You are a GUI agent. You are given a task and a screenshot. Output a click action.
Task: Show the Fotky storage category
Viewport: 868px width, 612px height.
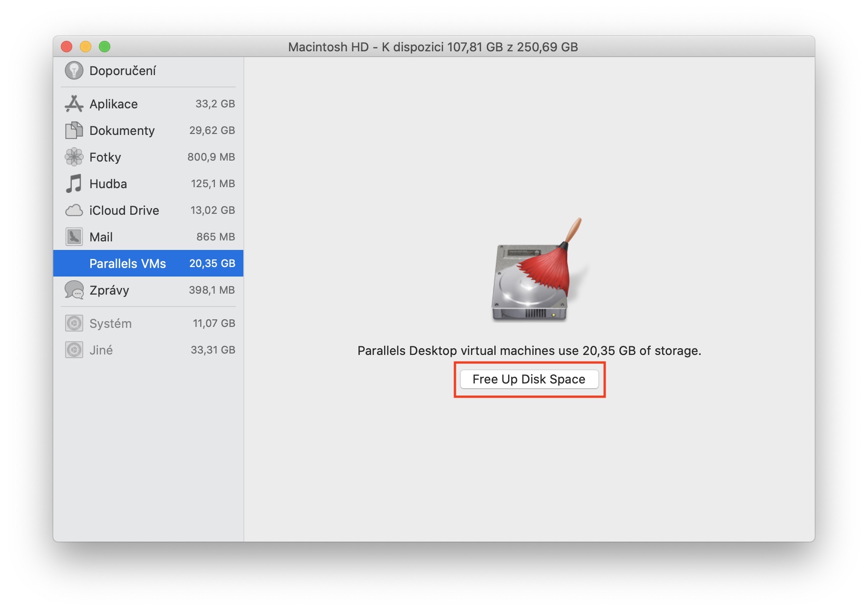coord(148,157)
